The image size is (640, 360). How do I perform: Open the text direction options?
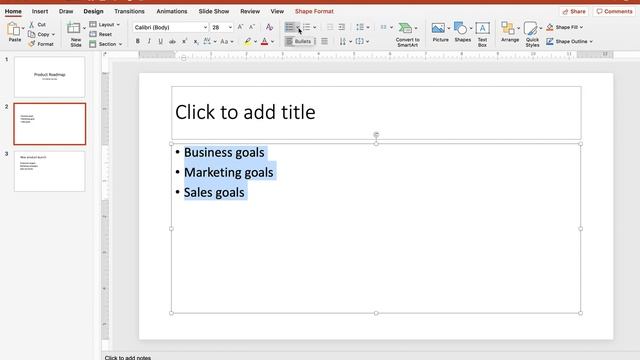coord(345,41)
